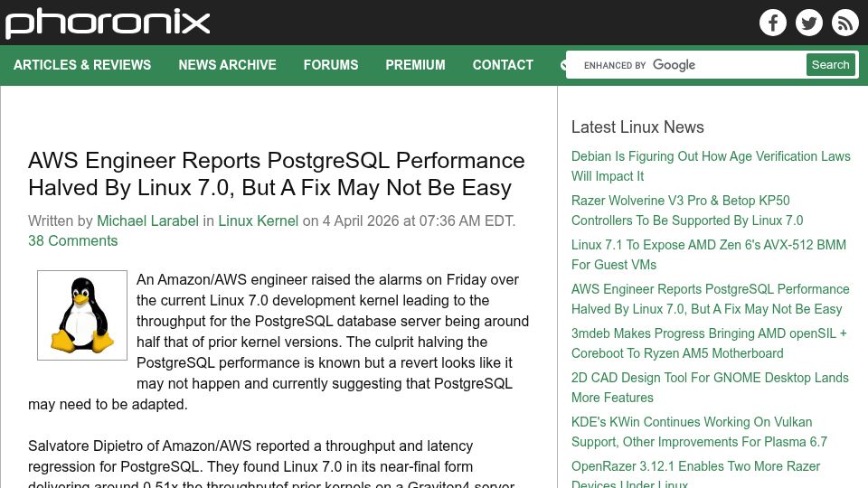This screenshot has height=488, width=868.
Task: Click the Google search input field
Action: (686, 65)
